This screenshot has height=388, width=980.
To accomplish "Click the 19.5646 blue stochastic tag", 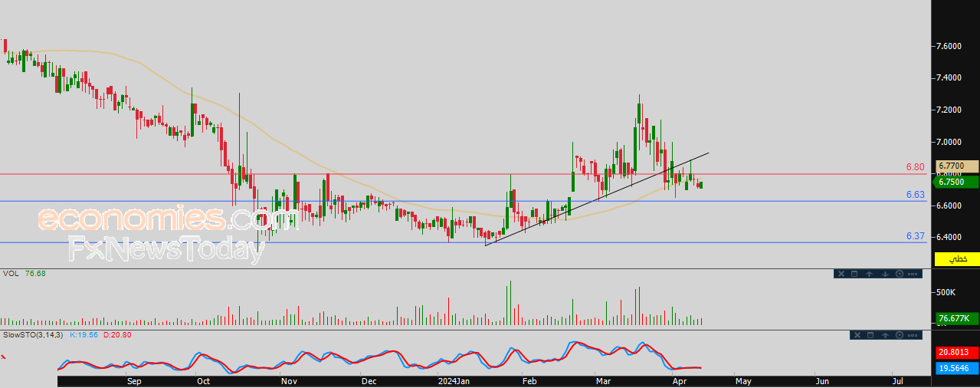I will point(957,368).
